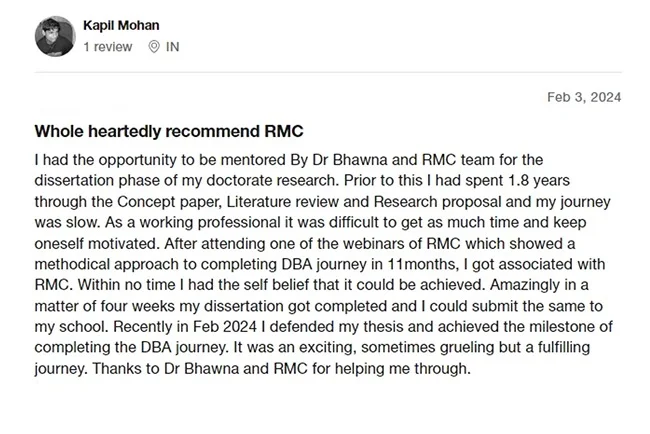Select the IN country code
Image resolution: width=650 pixels, height=434 pixels.
click(172, 47)
